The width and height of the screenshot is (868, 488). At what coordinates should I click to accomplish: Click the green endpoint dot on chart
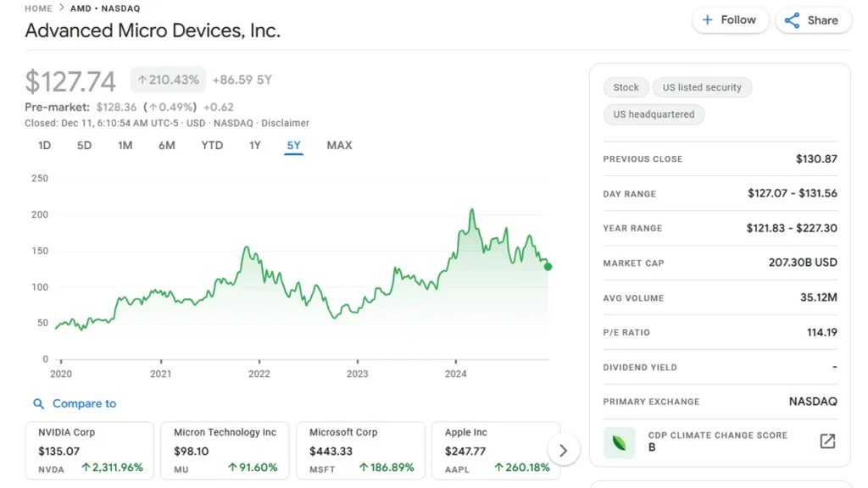[x=548, y=267]
